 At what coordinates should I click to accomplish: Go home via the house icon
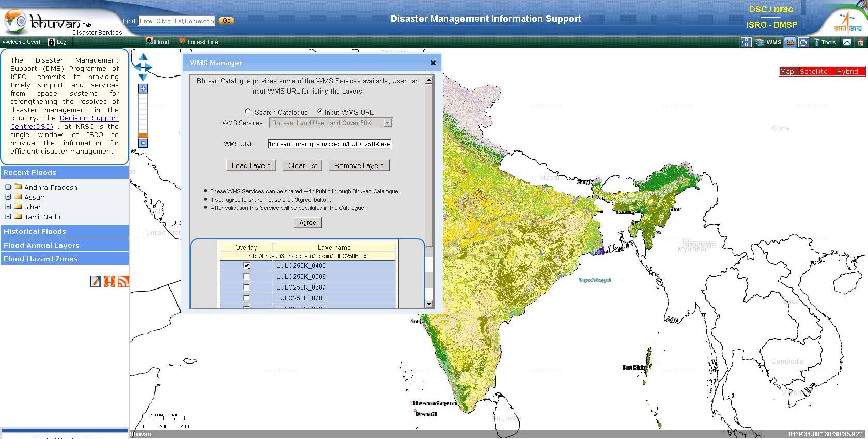click(x=860, y=42)
